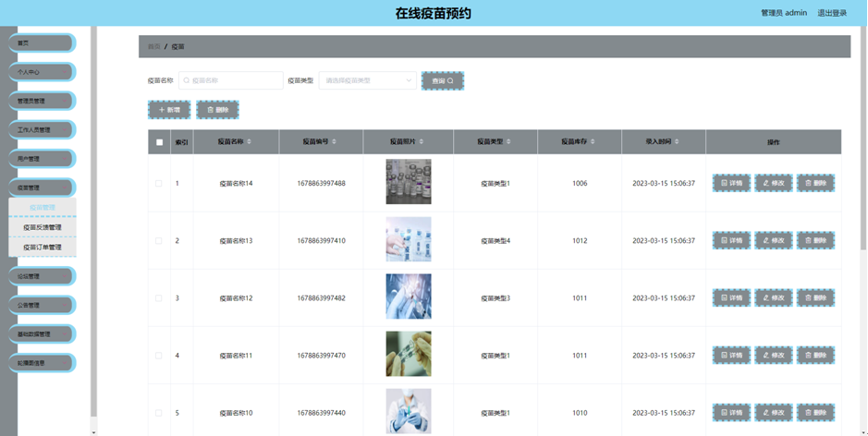Screen dimensions: 868x436
Task: Click sort icon on 疫苗库存 column
Action: pos(593,141)
